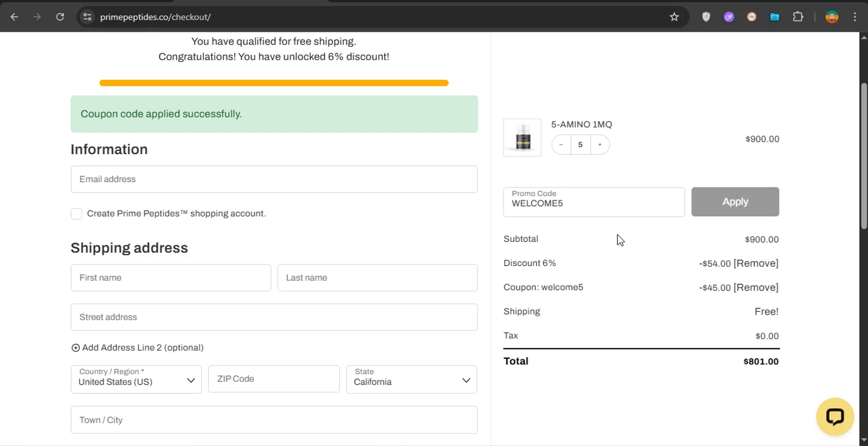
Task: Click the page vertical scrollbar
Action: pyautogui.click(x=864, y=156)
